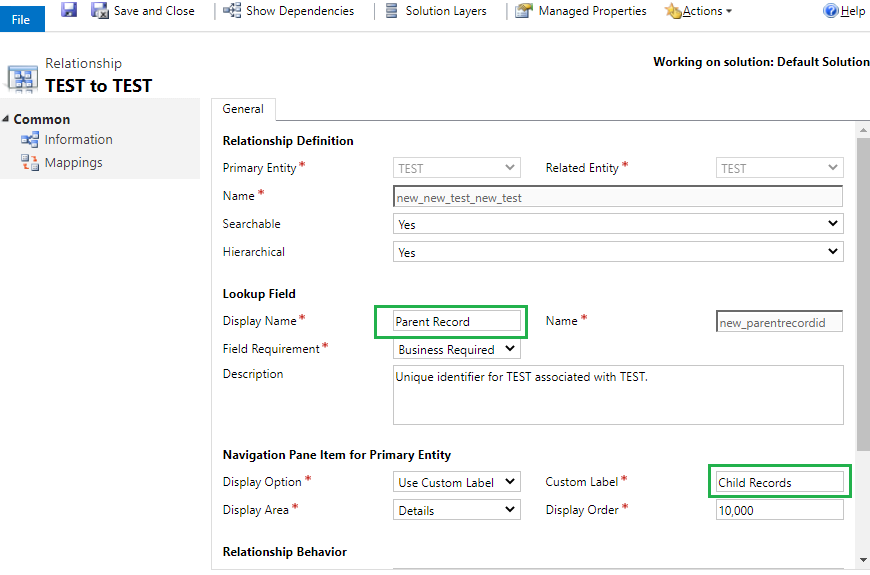Click the Help question mark icon

tap(831, 11)
